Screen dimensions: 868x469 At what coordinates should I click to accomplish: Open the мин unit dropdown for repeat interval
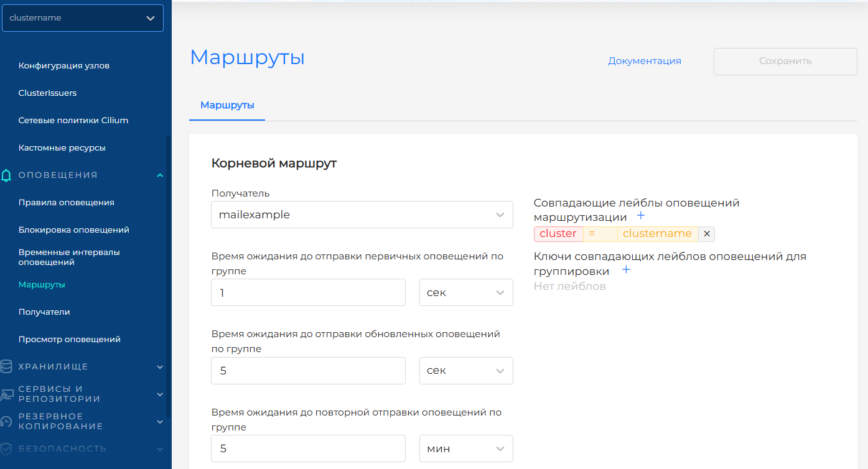click(x=466, y=448)
